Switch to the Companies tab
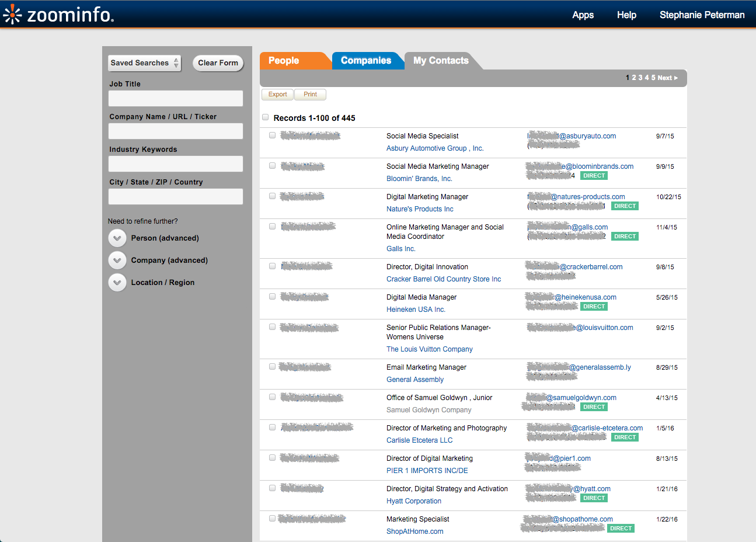Image resolution: width=756 pixels, height=542 pixels. pyautogui.click(x=366, y=61)
